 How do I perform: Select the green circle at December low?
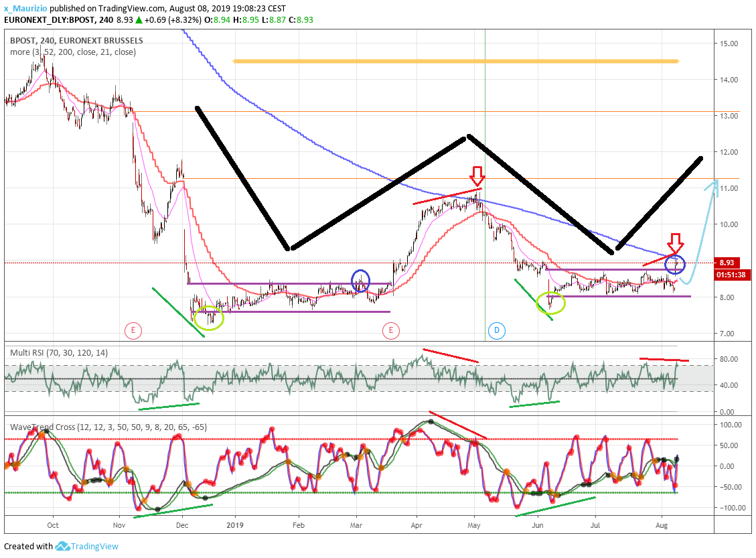pyautogui.click(x=209, y=318)
